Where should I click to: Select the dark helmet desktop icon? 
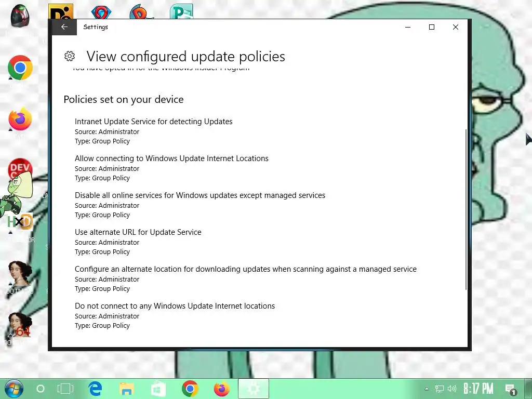20,16
